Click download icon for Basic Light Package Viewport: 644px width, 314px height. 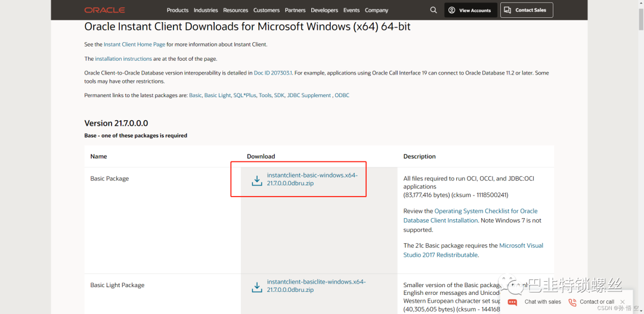pos(257,287)
